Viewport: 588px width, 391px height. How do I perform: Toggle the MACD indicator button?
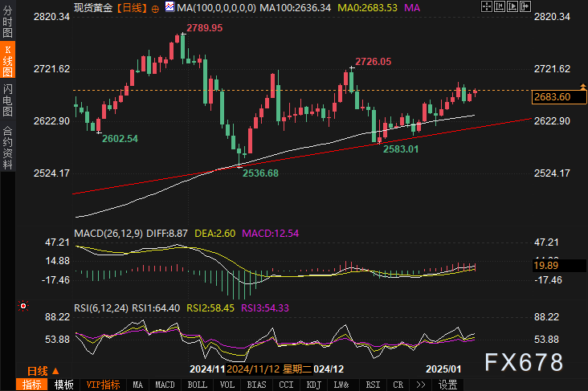point(165,385)
